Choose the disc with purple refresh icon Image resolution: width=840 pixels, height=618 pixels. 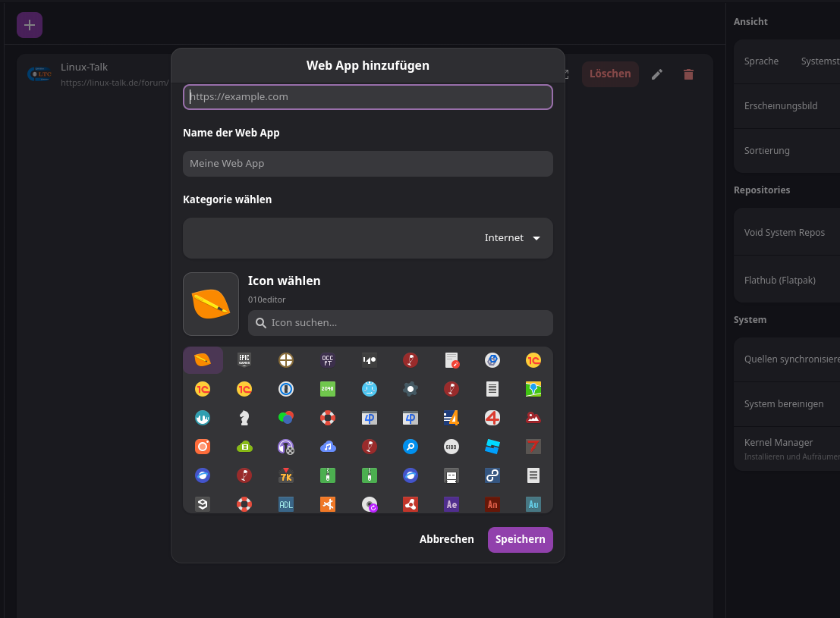pyautogui.click(x=369, y=504)
